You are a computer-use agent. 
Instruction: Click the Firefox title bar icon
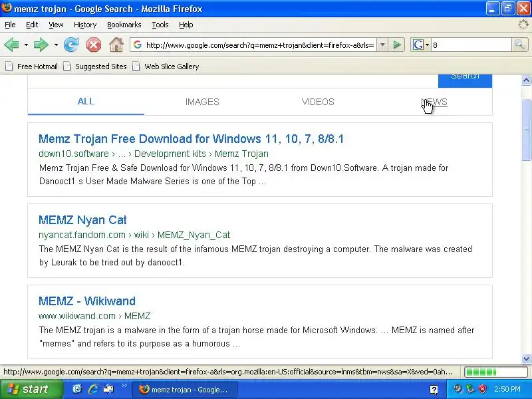coord(6,7)
